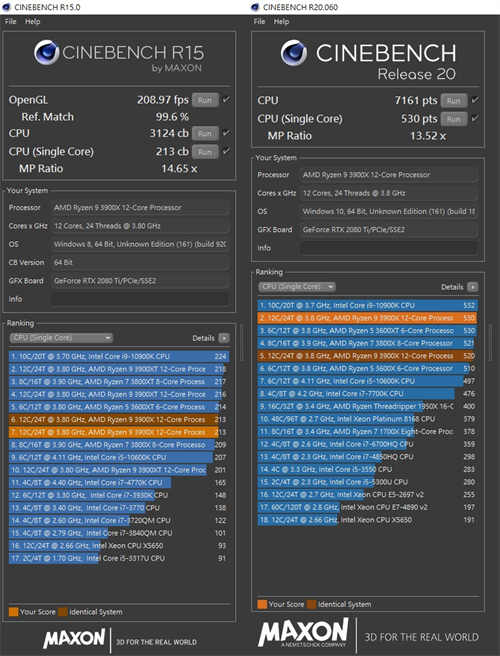Toggle the 7161 pts CPU checkbox in R20
The image size is (500, 656).
pyautogui.click(x=475, y=100)
